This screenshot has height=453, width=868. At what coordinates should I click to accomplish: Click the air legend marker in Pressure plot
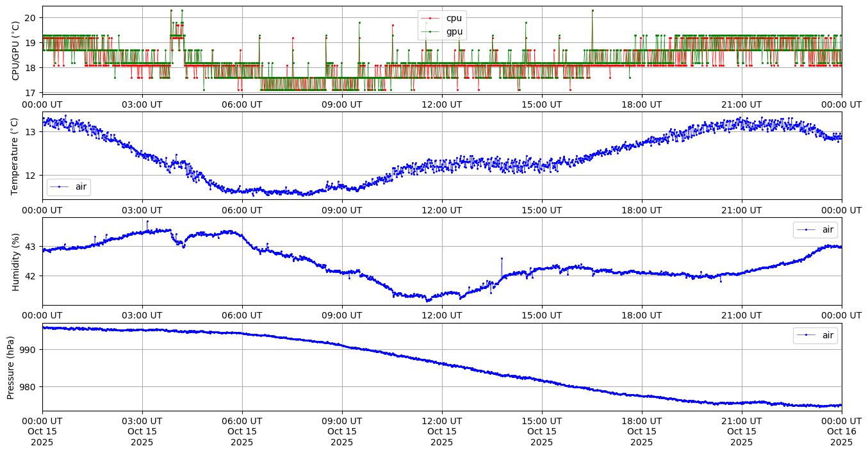click(805, 335)
